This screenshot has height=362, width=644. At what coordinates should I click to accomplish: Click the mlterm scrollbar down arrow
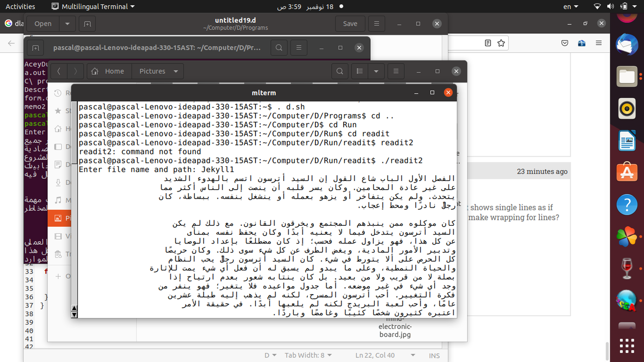pos(74,315)
